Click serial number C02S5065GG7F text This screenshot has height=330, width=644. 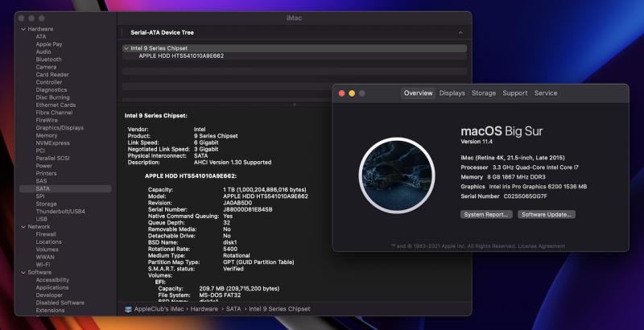[526, 196]
